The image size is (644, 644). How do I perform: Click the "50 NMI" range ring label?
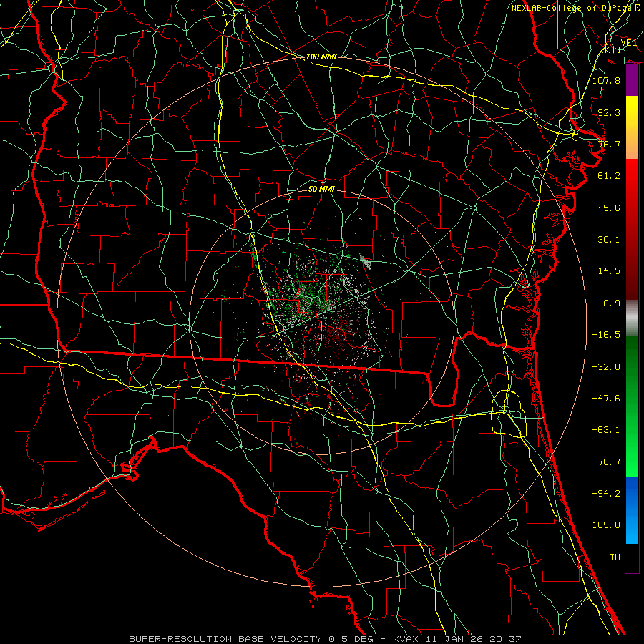coord(321,189)
